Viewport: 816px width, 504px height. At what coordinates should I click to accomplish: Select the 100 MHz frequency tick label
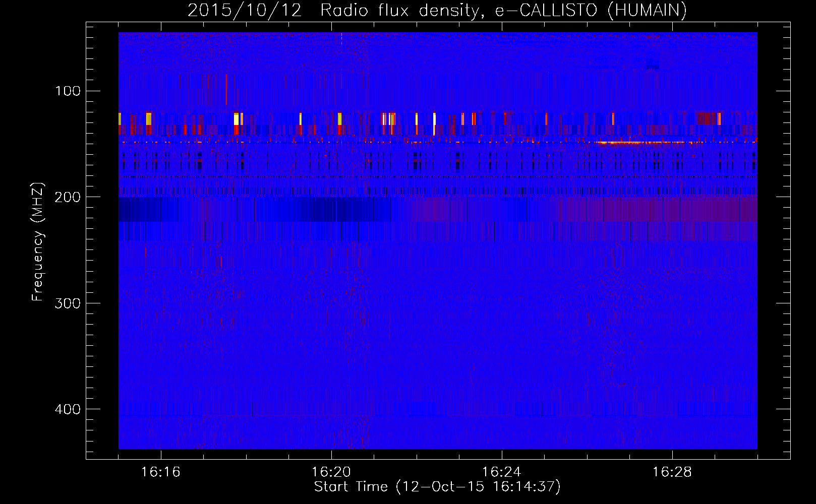pyautogui.click(x=68, y=91)
